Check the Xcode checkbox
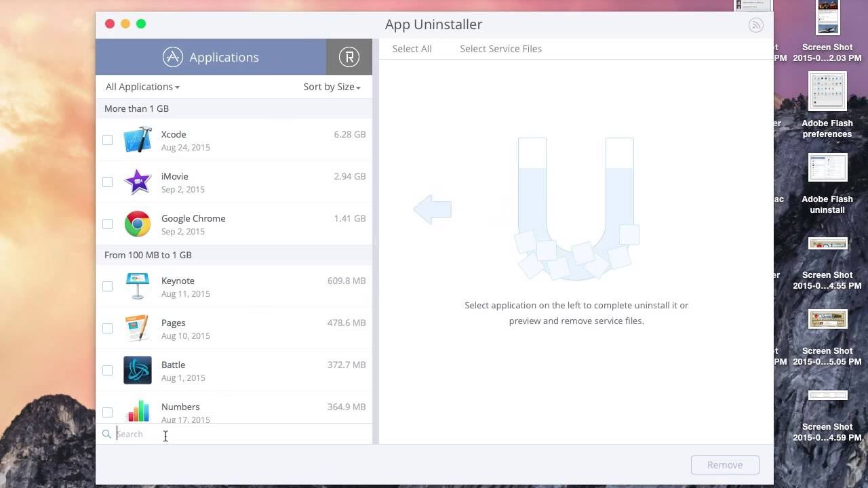 click(x=107, y=140)
